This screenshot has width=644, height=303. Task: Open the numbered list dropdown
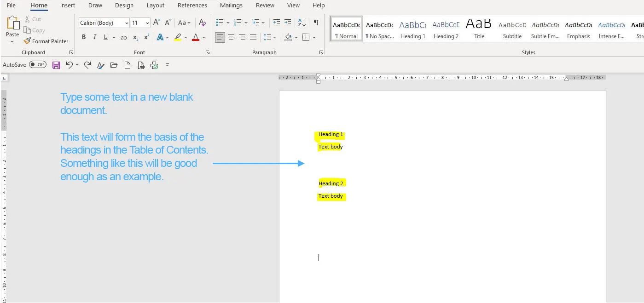point(246,23)
